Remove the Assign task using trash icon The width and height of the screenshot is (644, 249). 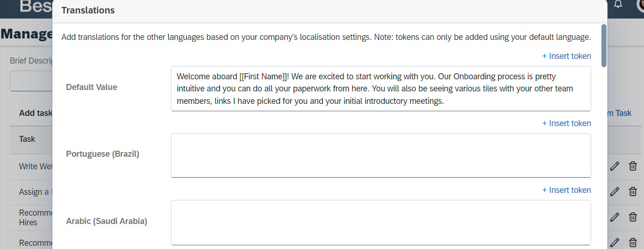coord(633,192)
